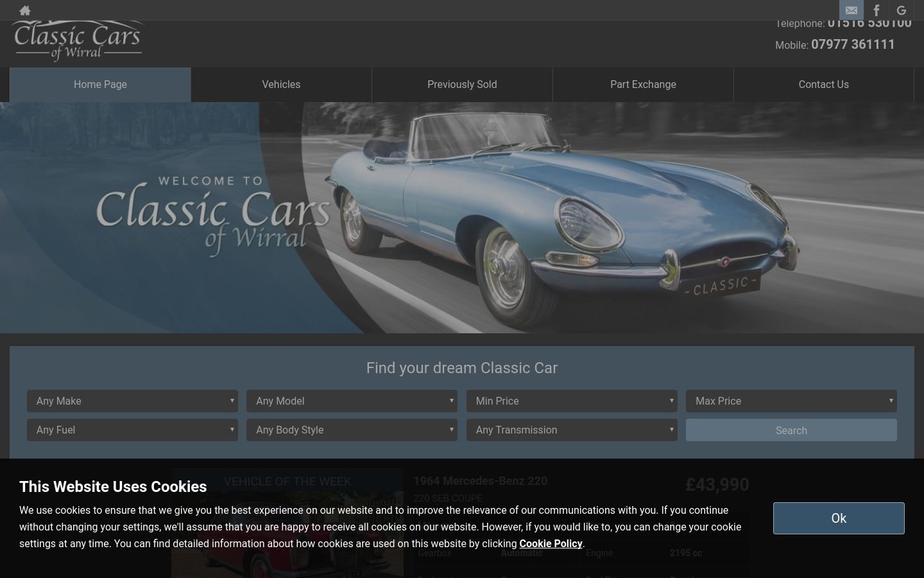Open the Facebook icon link
Image resolution: width=924 pixels, height=578 pixels.
click(x=877, y=10)
